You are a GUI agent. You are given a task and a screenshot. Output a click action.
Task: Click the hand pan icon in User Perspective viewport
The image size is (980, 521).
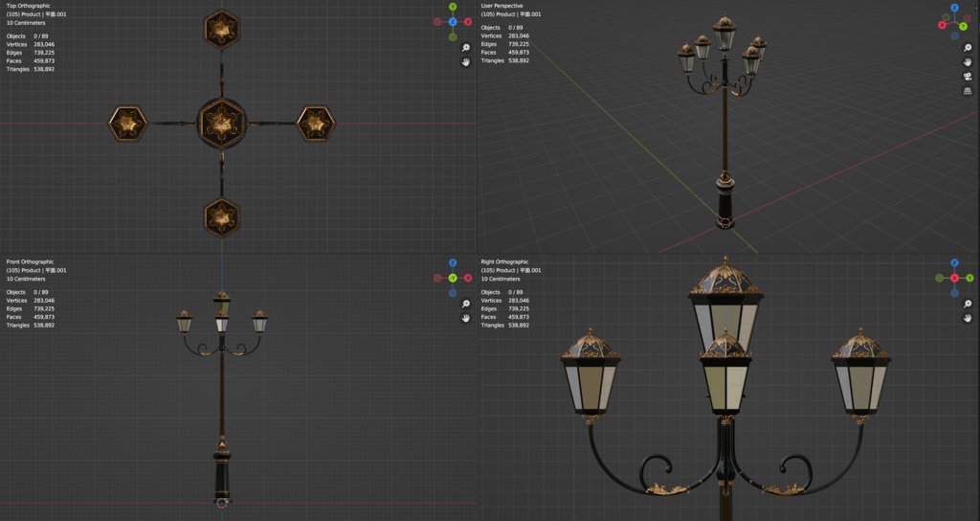[968, 62]
